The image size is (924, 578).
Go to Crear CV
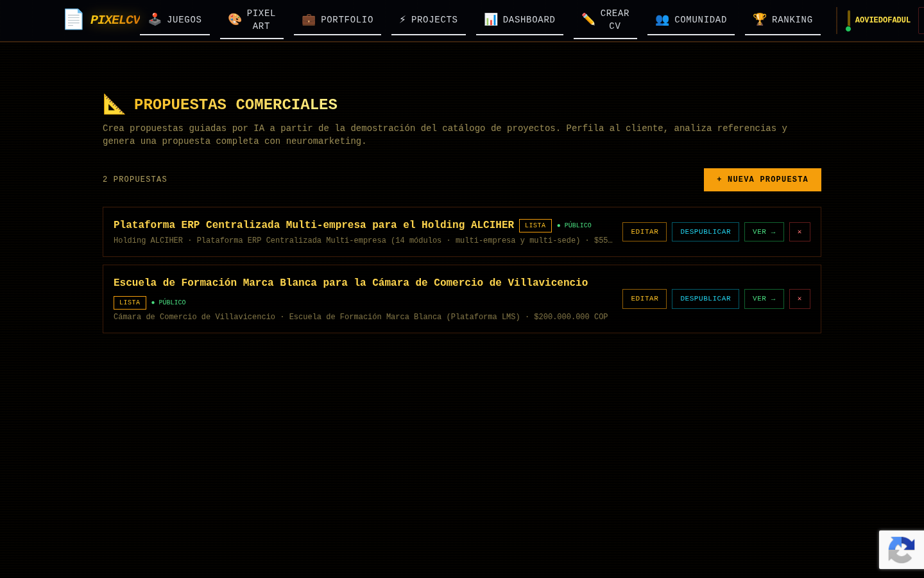point(605,19)
